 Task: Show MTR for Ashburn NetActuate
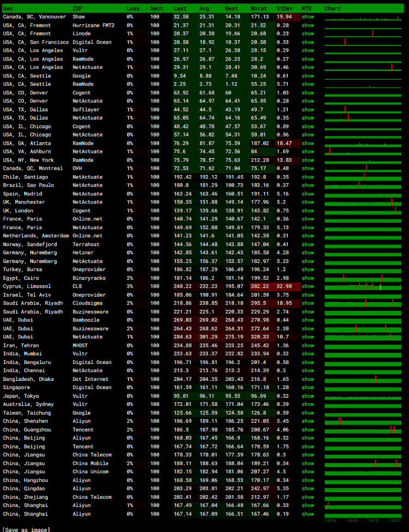[308, 151]
